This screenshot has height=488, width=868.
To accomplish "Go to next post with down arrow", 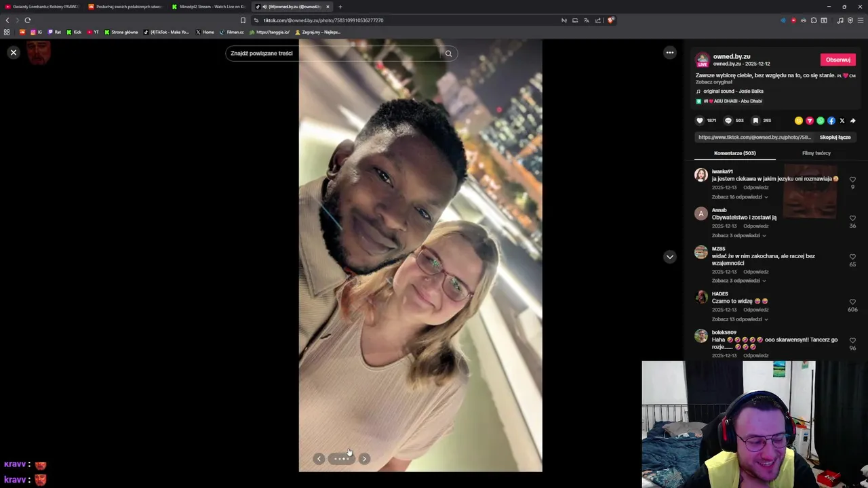I will click(669, 257).
